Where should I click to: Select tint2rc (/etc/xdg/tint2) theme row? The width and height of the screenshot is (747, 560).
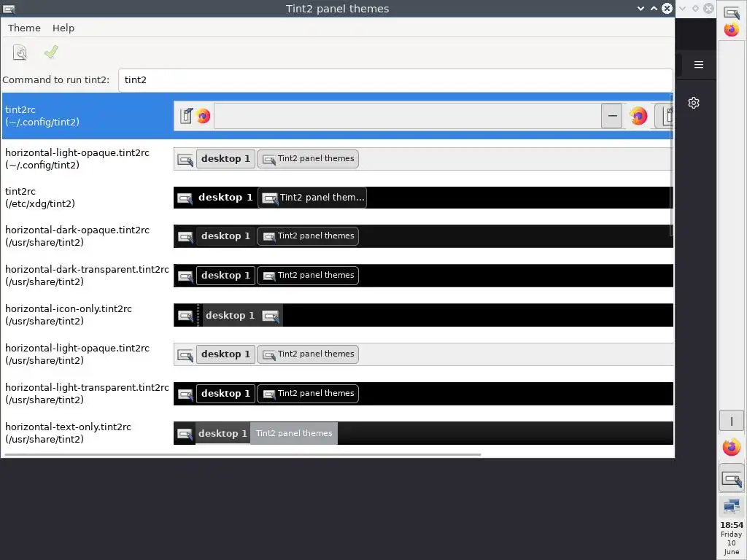(336, 198)
